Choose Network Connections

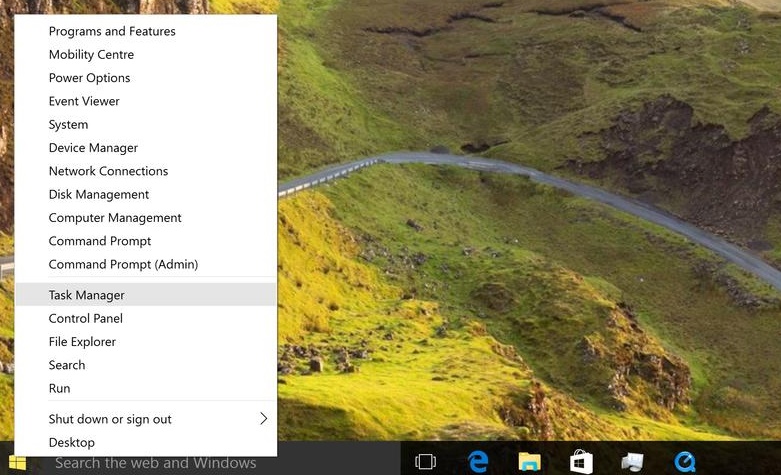coord(145,171)
